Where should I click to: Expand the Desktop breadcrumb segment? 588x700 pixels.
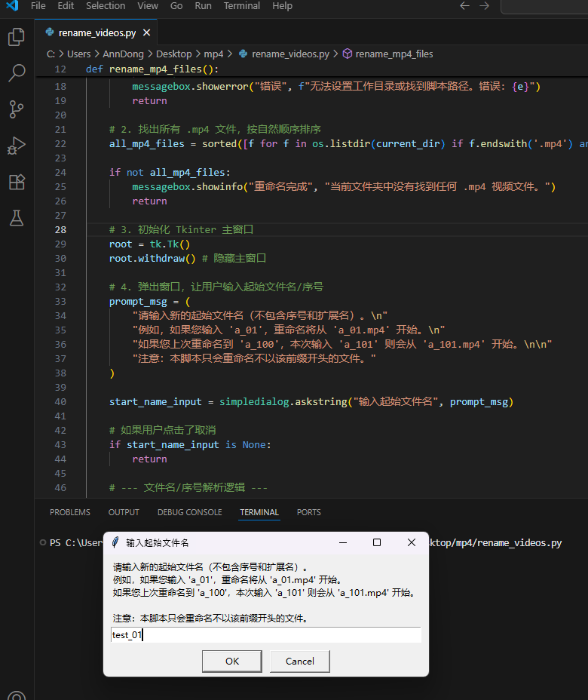click(173, 54)
